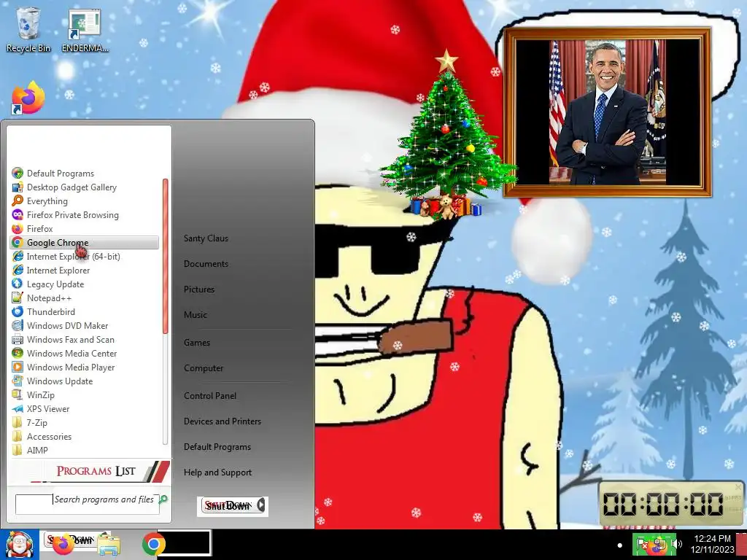Open the Santy Claus user folder
This screenshot has width=747, height=560.
(x=206, y=238)
